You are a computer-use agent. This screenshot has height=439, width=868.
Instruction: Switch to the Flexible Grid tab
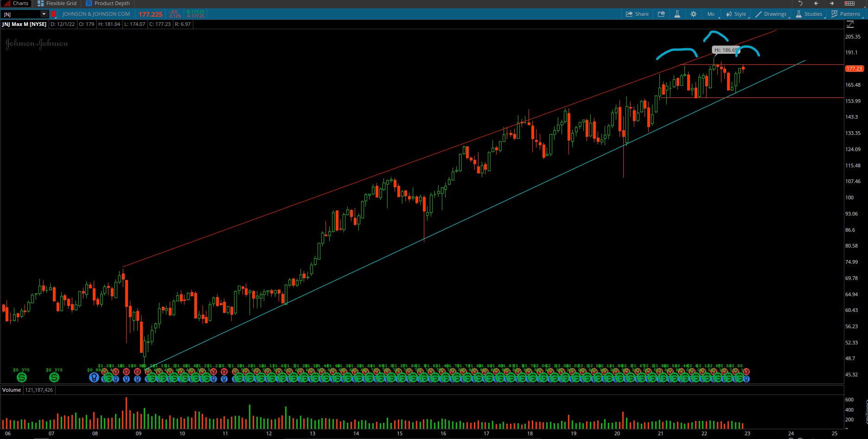tap(57, 3)
